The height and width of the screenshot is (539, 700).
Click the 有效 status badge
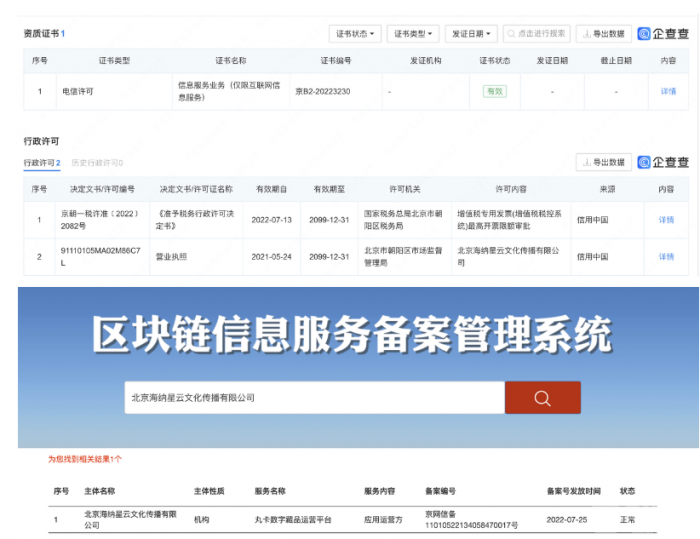click(x=495, y=92)
